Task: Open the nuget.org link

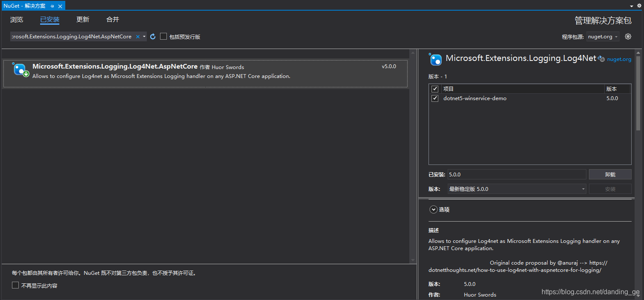Action: click(x=619, y=59)
